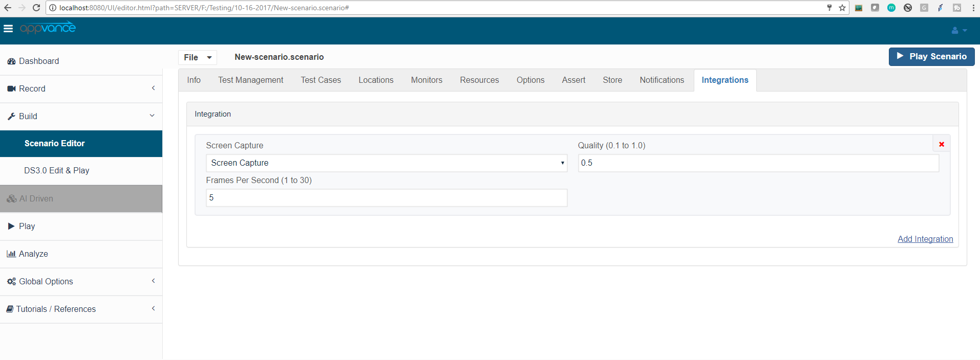Click the Play Scenario button
Image resolution: width=980 pixels, height=360 pixels.
tap(931, 57)
